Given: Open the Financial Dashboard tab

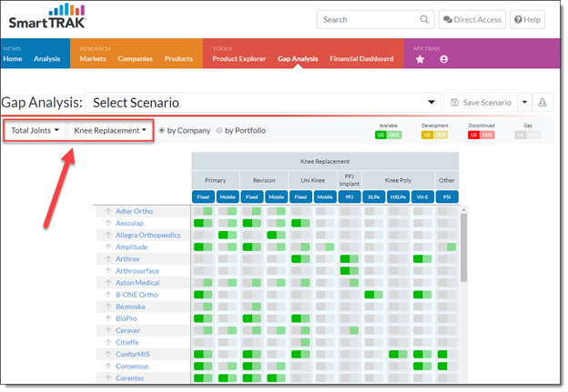Looking at the screenshot, I should click(361, 58).
